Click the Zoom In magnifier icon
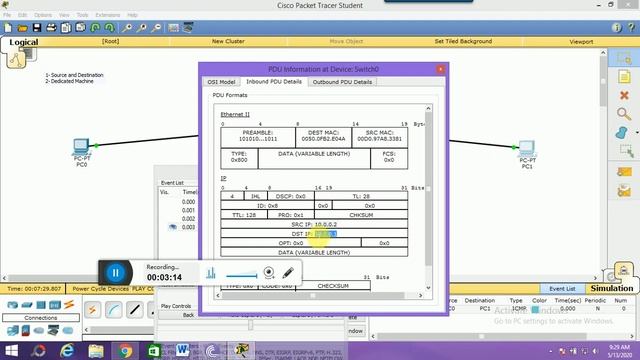640x360 pixels. pyautogui.click(x=127, y=28)
